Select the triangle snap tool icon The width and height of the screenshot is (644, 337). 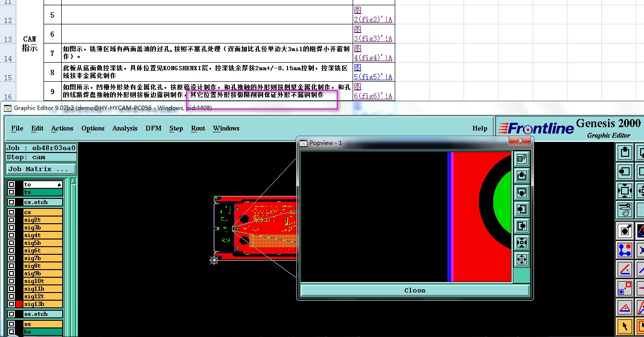point(624,307)
